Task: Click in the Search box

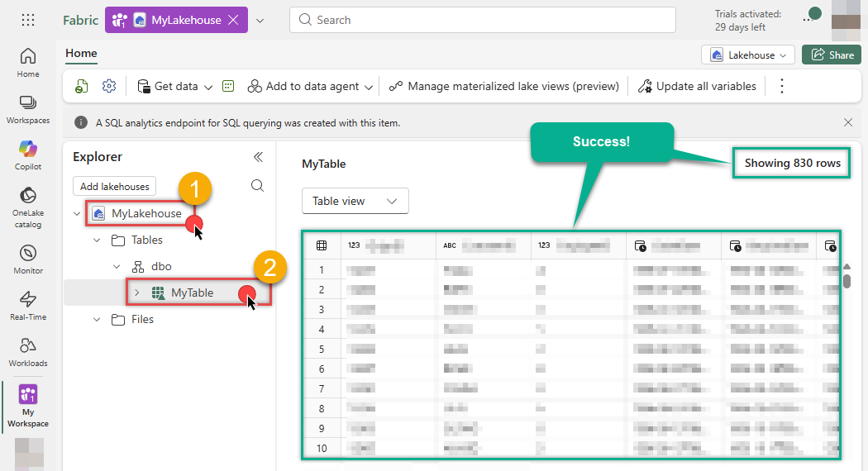Action: pyautogui.click(x=483, y=20)
